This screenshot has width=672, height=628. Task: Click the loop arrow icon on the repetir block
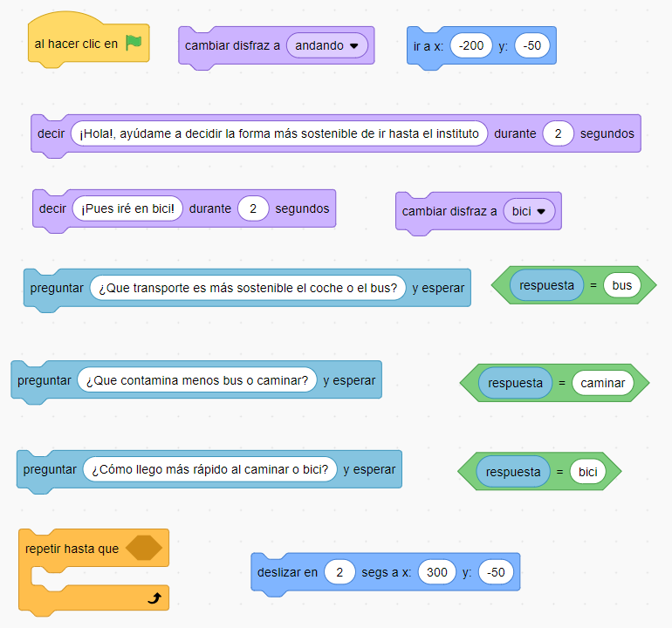pyautogui.click(x=155, y=597)
